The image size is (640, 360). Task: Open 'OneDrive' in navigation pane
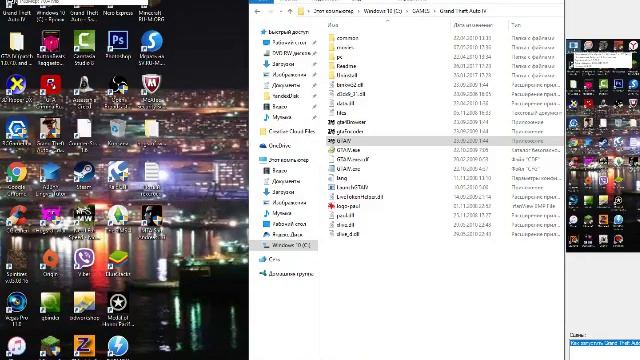pos(275,146)
